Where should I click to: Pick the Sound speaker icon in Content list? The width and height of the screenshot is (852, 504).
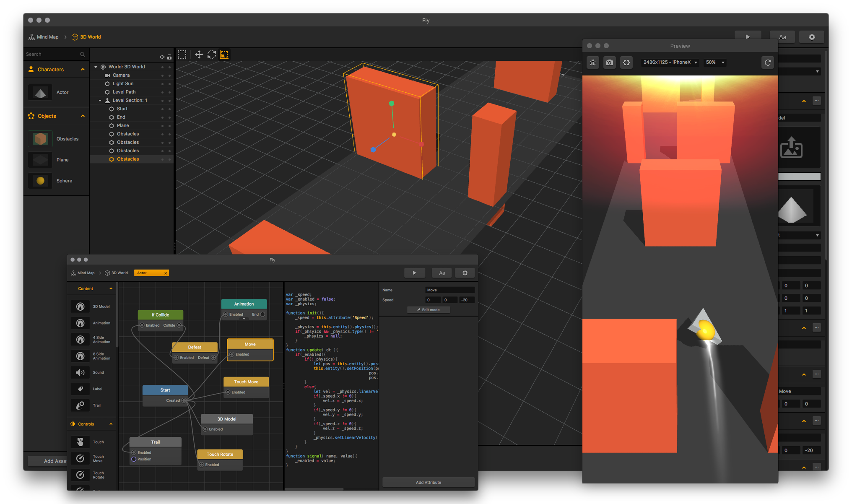click(80, 372)
